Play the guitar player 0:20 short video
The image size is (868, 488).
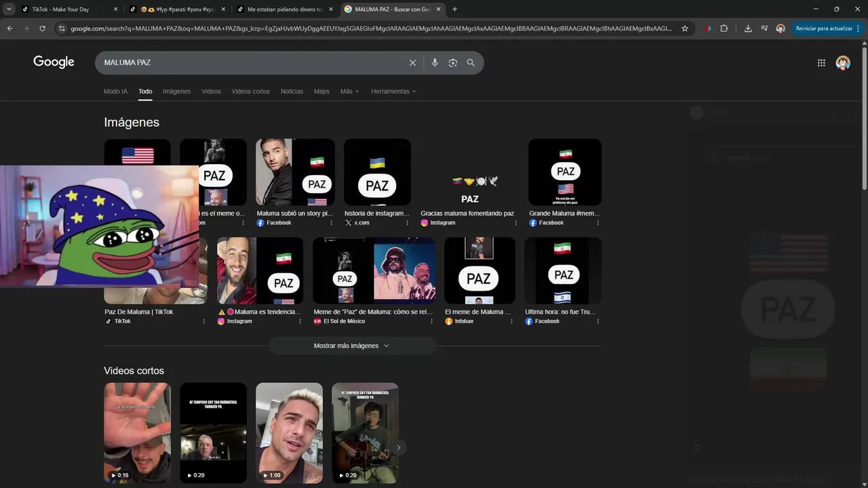point(365,433)
